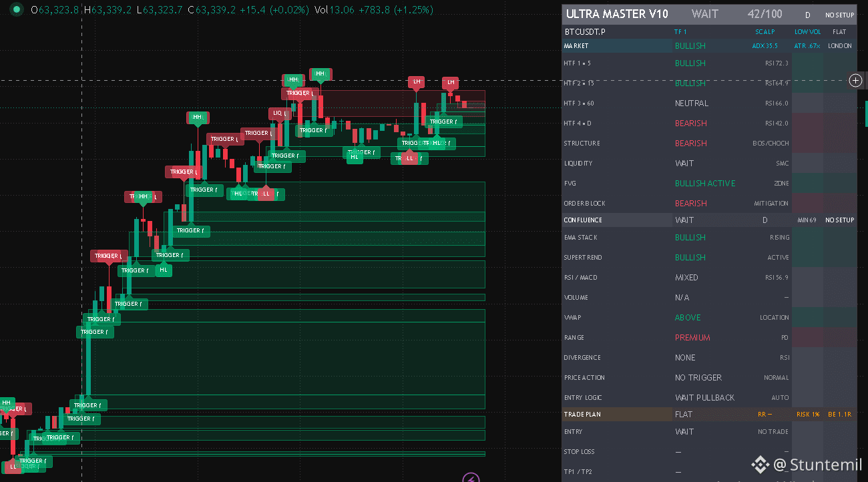
Task: Click the RSI 56.9 value
Action: [x=777, y=278]
